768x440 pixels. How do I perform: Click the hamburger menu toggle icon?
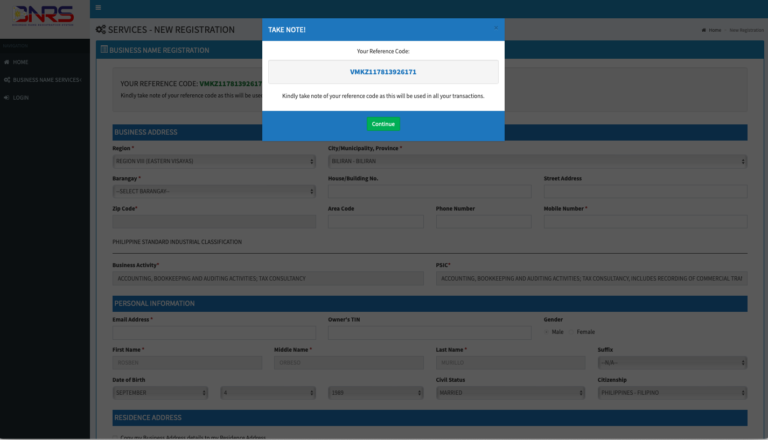98,8
